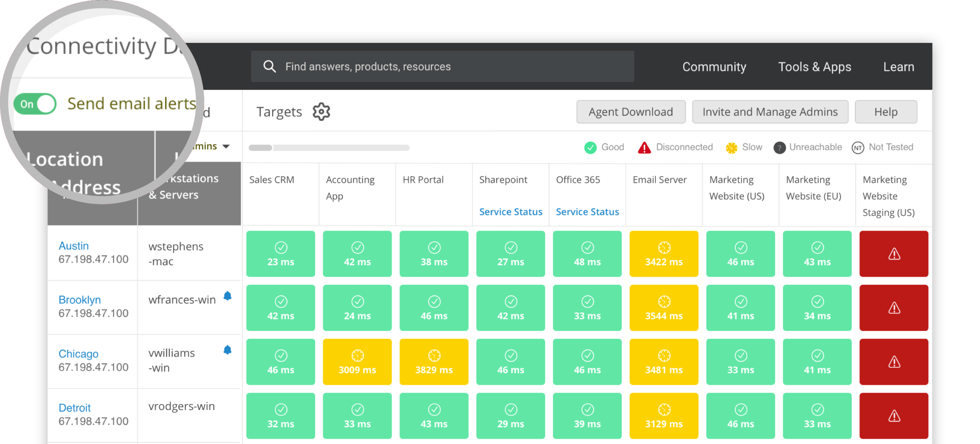The height and width of the screenshot is (444, 980).
Task: Open Sharepoint Service Status link
Action: (x=510, y=212)
